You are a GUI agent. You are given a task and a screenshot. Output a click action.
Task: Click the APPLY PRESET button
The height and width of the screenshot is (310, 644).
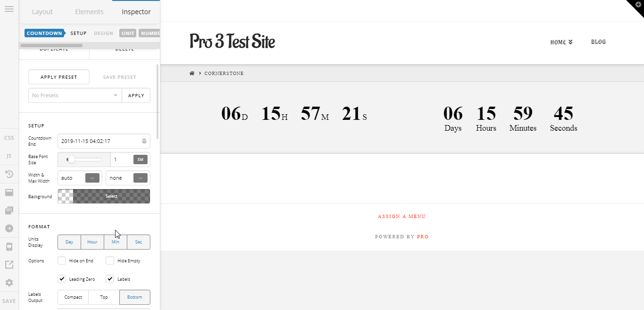pyautogui.click(x=59, y=77)
